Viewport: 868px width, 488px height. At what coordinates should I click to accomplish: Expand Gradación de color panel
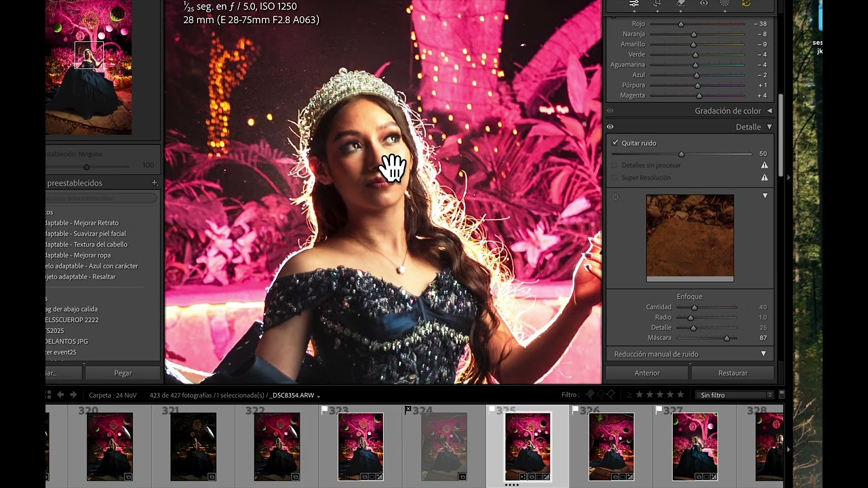[x=769, y=110]
